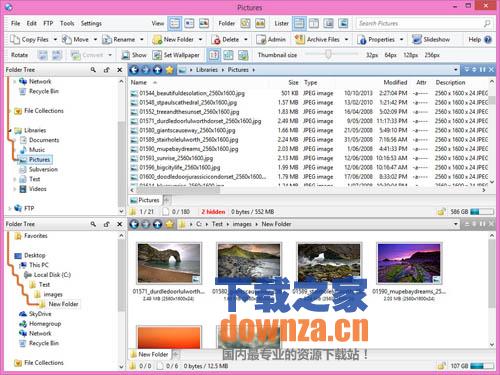Create a New Folder from the toolbar
The width and height of the screenshot is (500, 375).
pos(173,40)
